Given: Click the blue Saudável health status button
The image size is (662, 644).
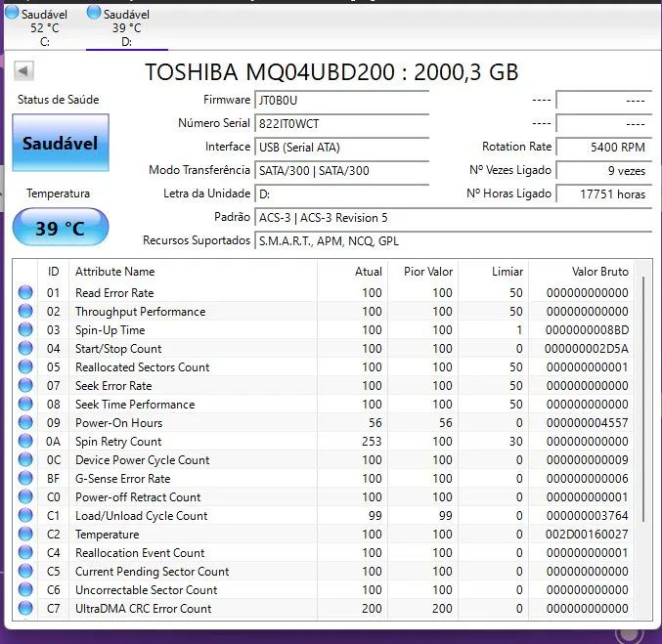Looking at the screenshot, I should click(x=61, y=143).
